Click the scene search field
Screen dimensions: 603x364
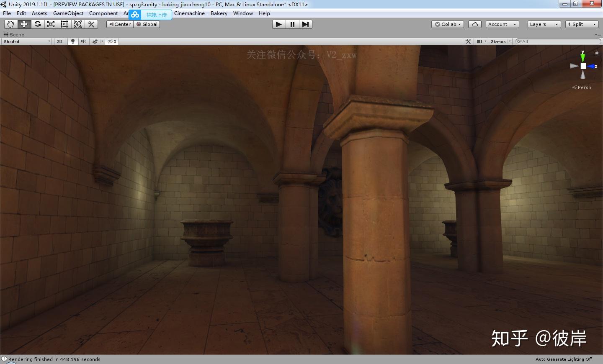pyautogui.click(x=559, y=41)
